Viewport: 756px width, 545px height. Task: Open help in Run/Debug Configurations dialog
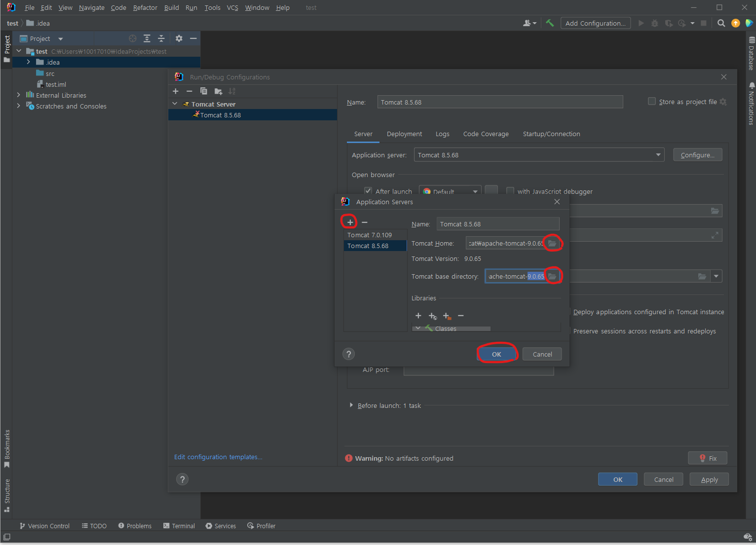[183, 479]
